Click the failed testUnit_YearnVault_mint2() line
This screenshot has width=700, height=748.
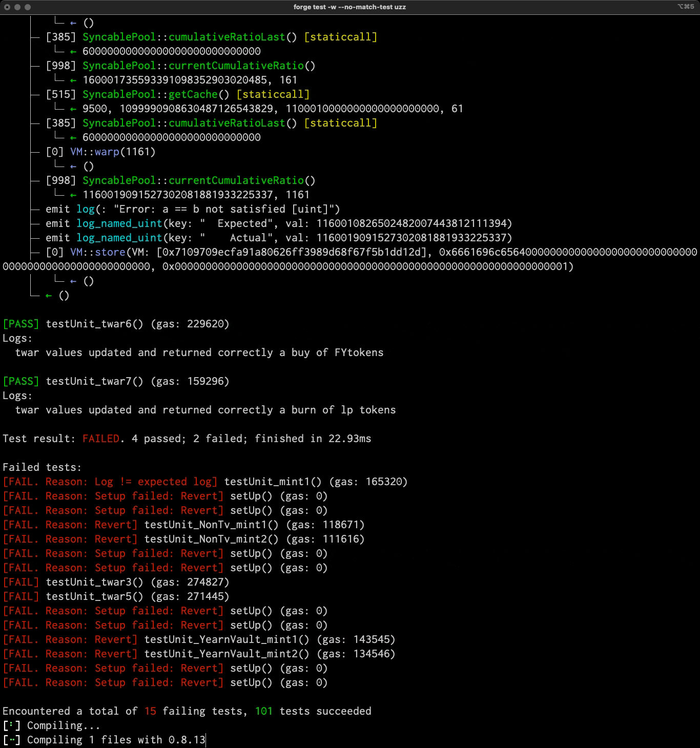point(199,654)
